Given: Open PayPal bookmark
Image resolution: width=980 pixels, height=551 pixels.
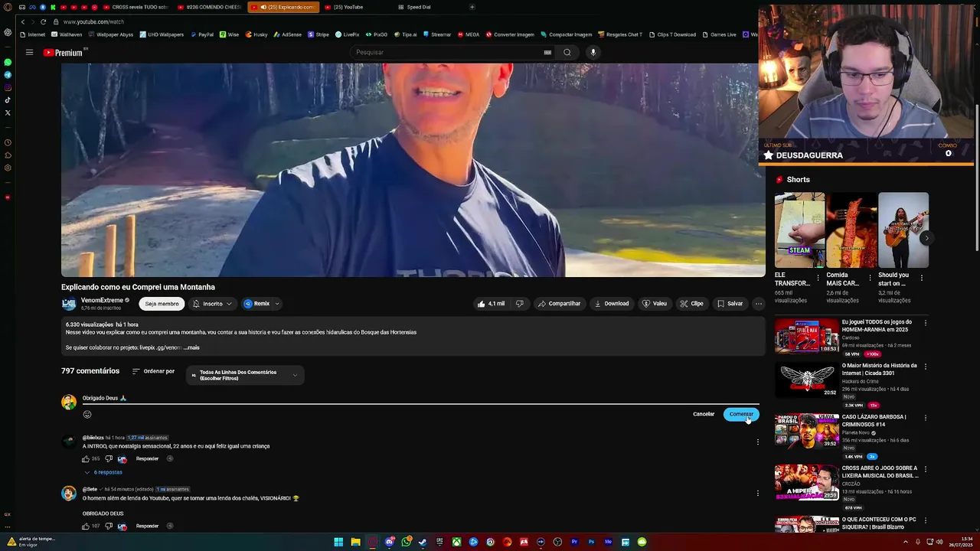Looking at the screenshot, I should pos(201,34).
